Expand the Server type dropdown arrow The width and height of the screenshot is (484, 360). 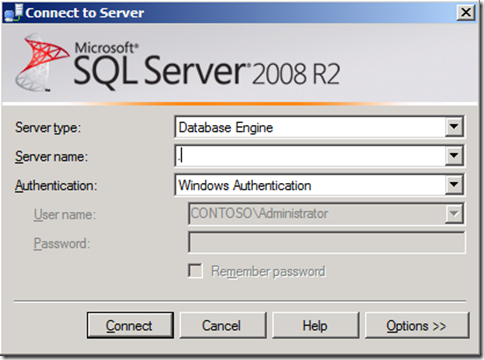[454, 127]
